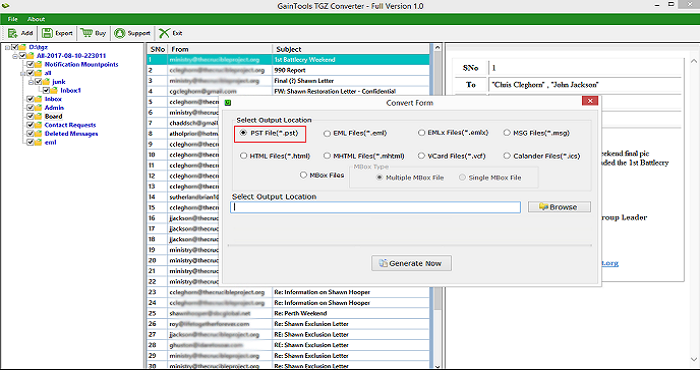
Task: Select the PST File radio button
Action: (243, 133)
